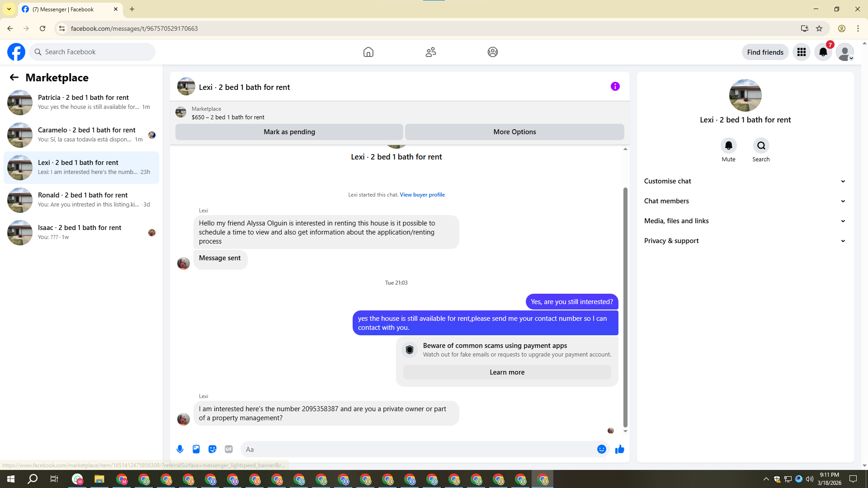Screen dimensions: 868x488
Task: Expand Privacy & support section
Action: click(745, 241)
